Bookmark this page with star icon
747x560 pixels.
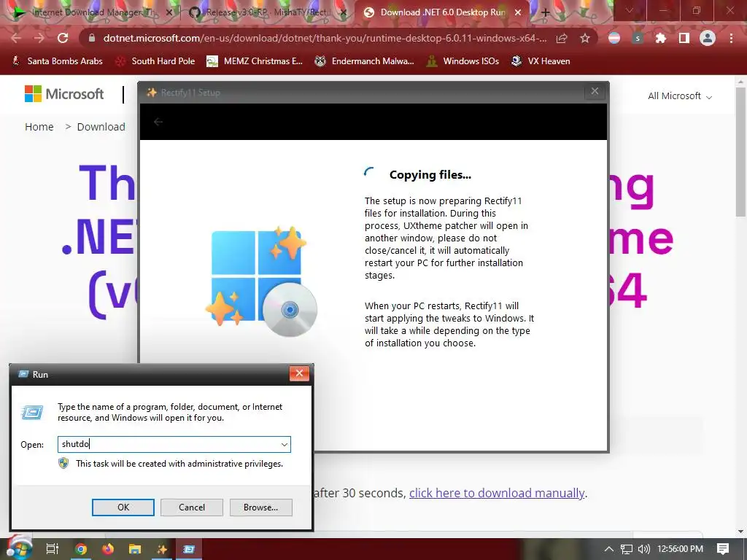[x=585, y=38]
